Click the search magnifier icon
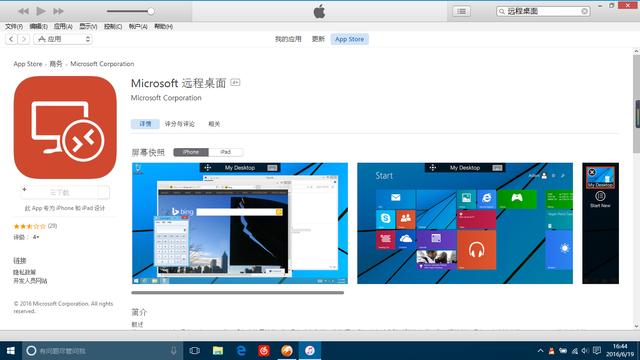Screen dimensions: 640x360 pyautogui.click(x=502, y=11)
